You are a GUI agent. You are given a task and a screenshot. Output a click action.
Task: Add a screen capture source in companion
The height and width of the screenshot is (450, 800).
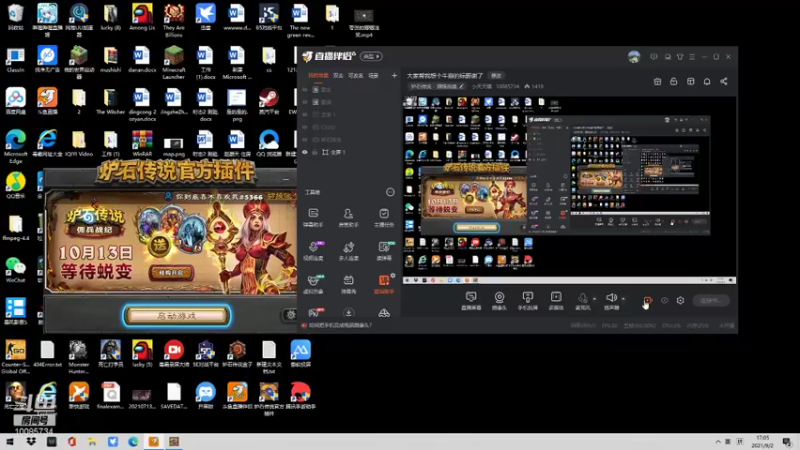coord(471,301)
